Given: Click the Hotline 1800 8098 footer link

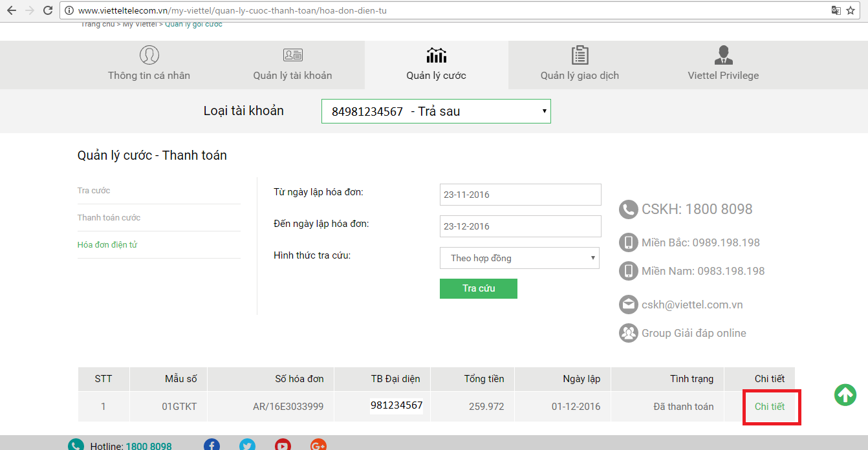Looking at the screenshot, I should click(131, 446).
